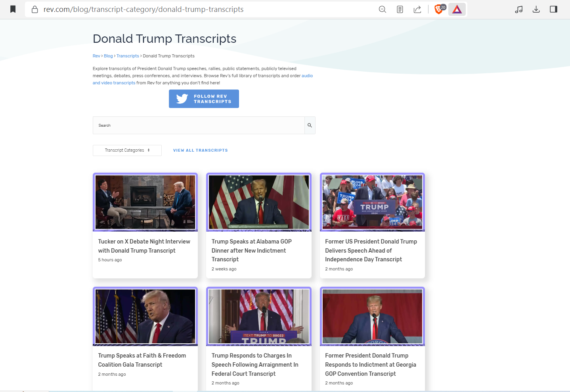Toggle the browser sidebar panel icon
The height and width of the screenshot is (392, 570).
(554, 9)
